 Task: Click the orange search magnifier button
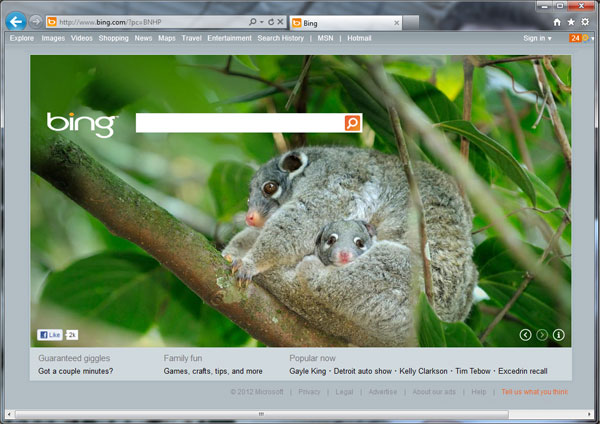click(352, 123)
